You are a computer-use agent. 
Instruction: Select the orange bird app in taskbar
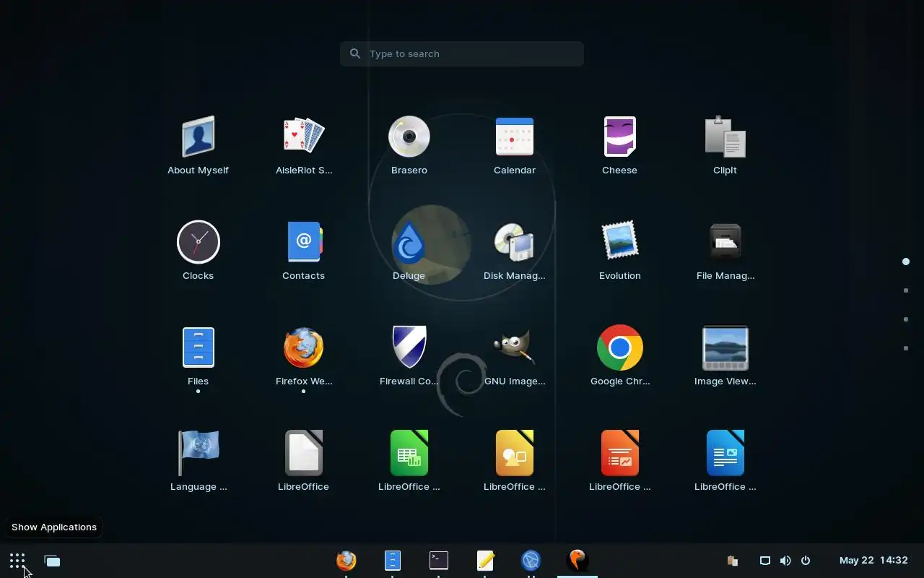(x=577, y=560)
